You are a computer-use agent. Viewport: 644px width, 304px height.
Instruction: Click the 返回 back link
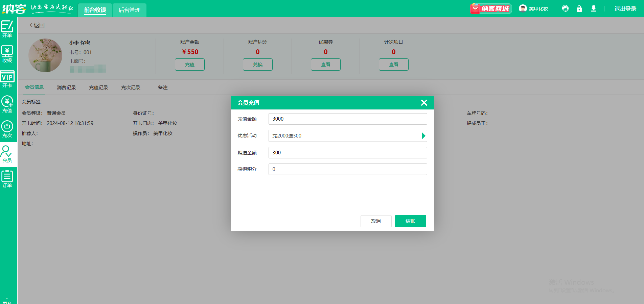[x=37, y=25]
